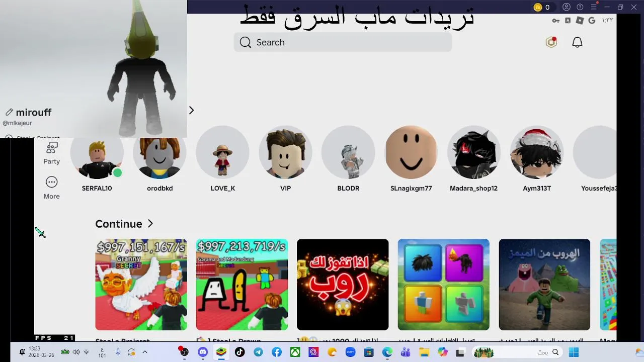Expand the arrow beside avatar preview
The image size is (644, 362).
(x=191, y=110)
